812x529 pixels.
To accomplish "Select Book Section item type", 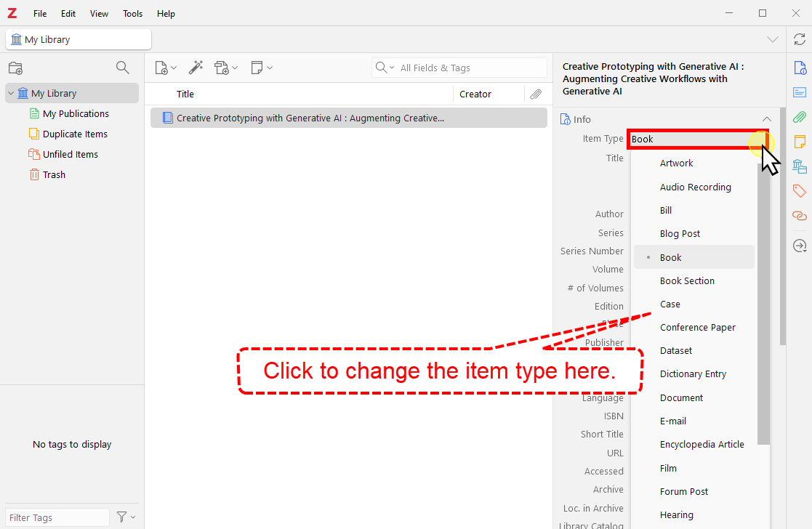I will (x=687, y=280).
